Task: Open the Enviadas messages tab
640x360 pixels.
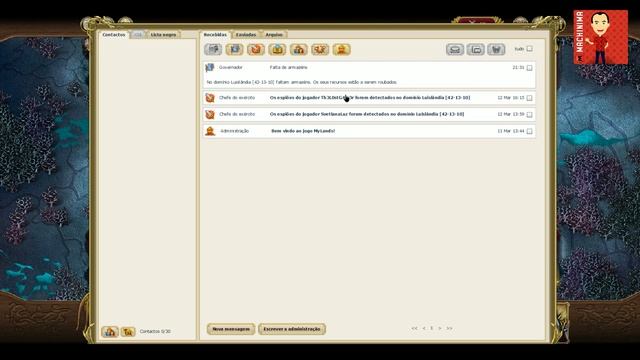Action: (x=246, y=35)
